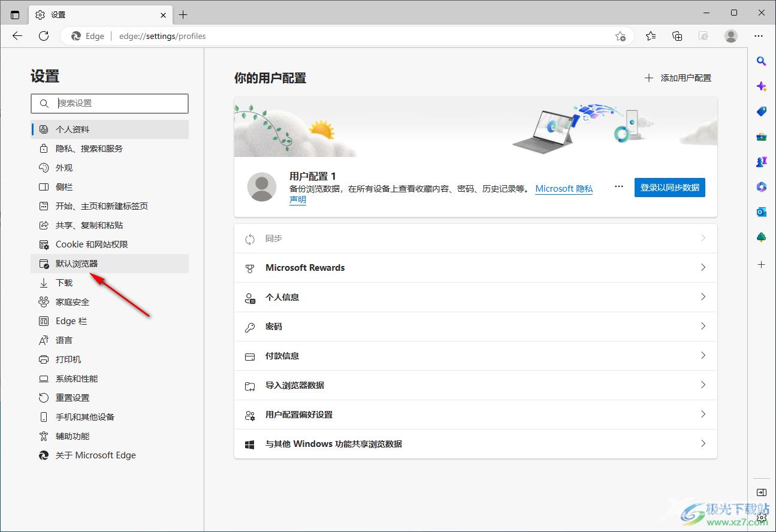Open the sidebar Outlook icon

point(762,212)
